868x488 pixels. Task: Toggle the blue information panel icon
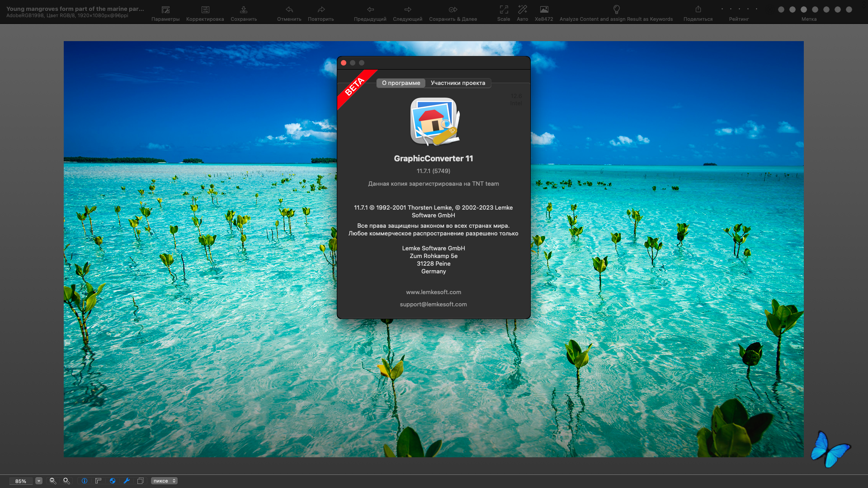pyautogui.click(x=85, y=481)
